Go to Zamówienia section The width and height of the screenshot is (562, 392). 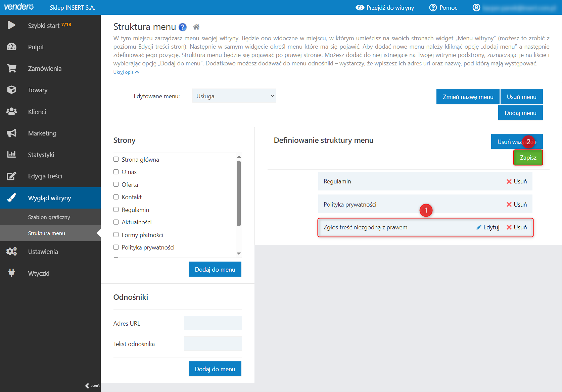50,68
